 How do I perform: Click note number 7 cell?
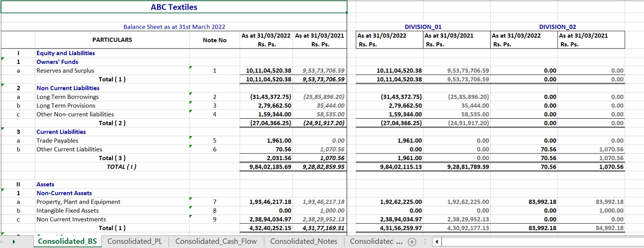pos(215,202)
